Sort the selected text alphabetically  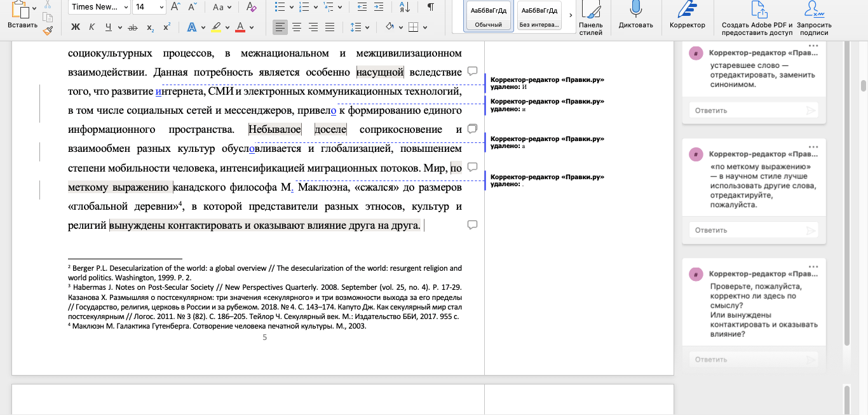[x=405, y=7]
